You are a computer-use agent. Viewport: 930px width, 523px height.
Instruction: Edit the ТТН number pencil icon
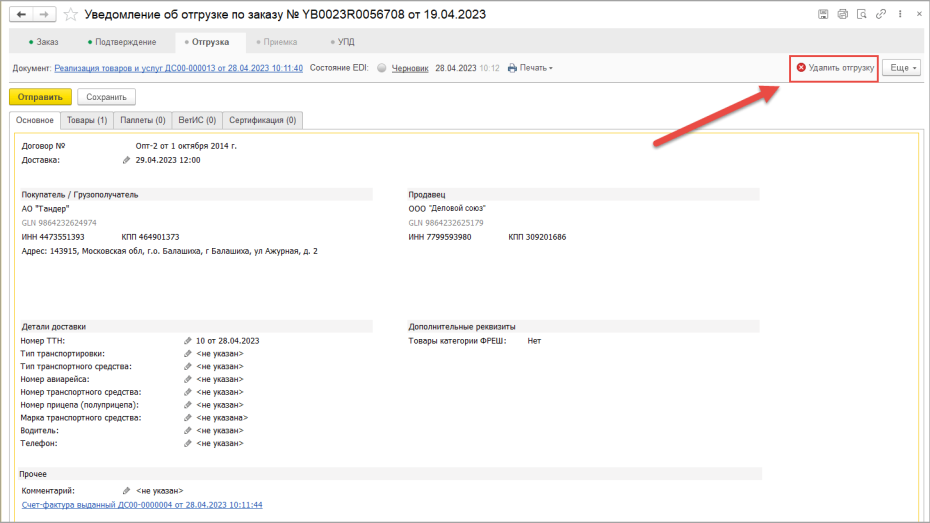point(187,341)
